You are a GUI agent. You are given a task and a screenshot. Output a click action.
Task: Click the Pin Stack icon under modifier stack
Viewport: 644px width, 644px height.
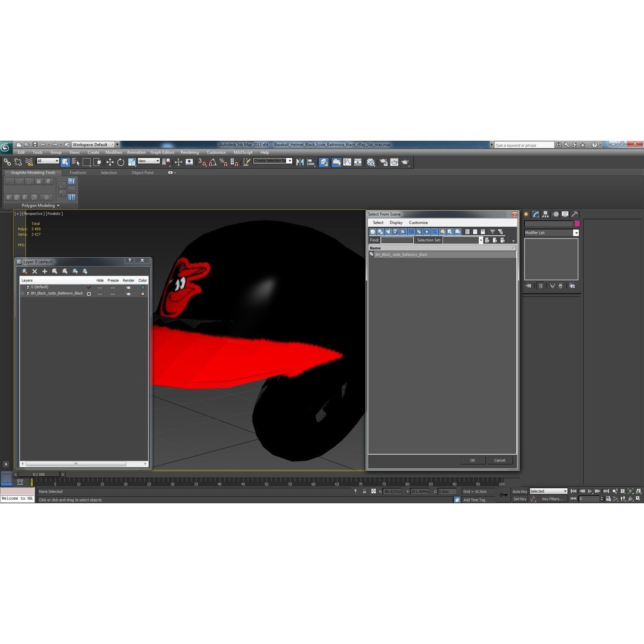click(528, 286)
